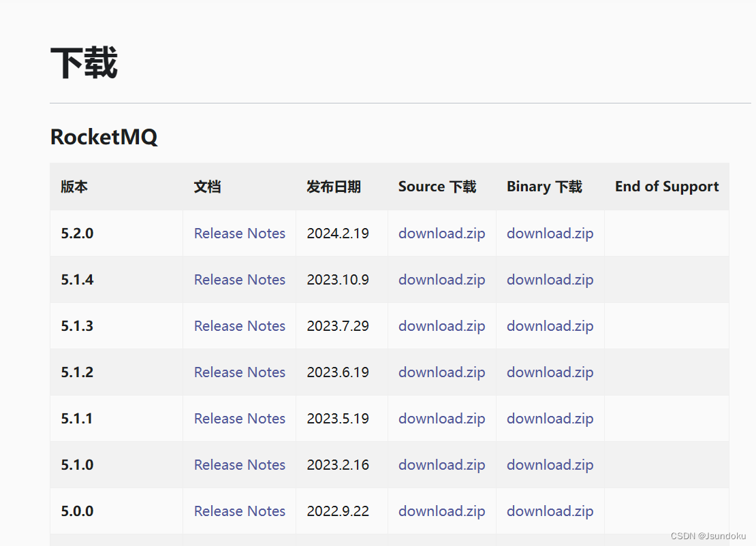This screenshot has height=546, width=756.
Task: Open Release Notes for version 5.1.0
Action: click(240, 464)
